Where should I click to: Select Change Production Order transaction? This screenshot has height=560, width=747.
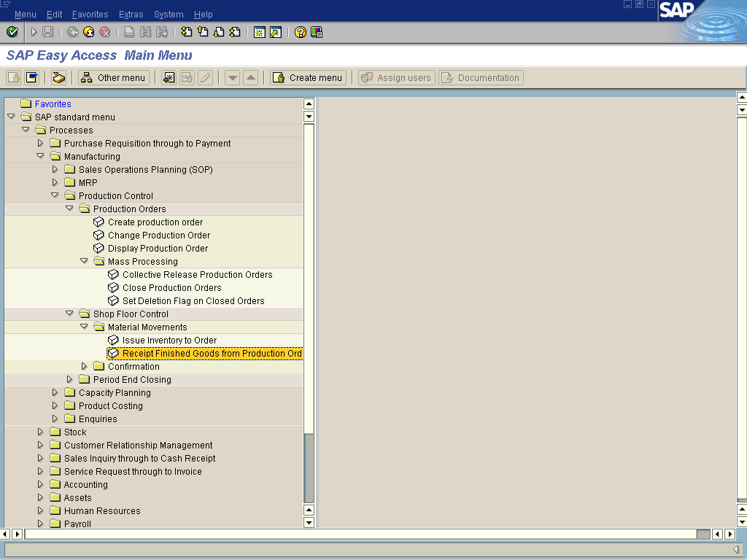[x=159, y=236]
